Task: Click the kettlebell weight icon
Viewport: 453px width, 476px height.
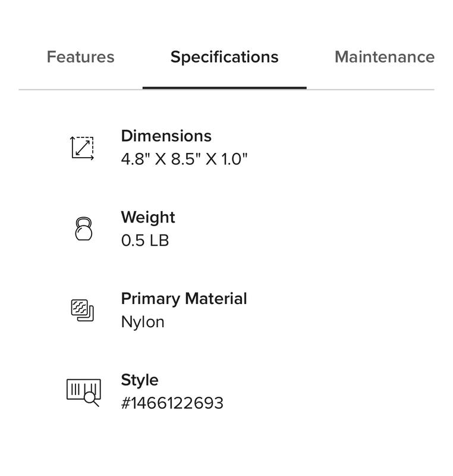Action: tap(83, 229)
